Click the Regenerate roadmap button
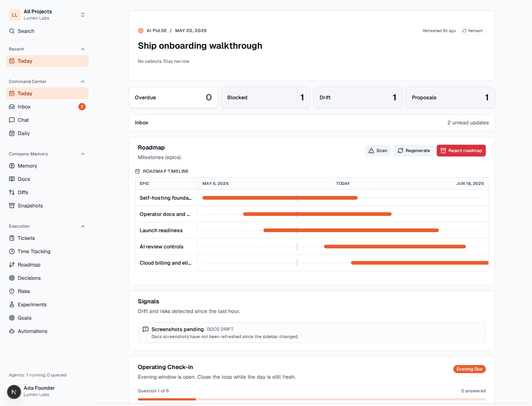Image resolution: width=532 pixels, height=406 pixels. (413, 151)
